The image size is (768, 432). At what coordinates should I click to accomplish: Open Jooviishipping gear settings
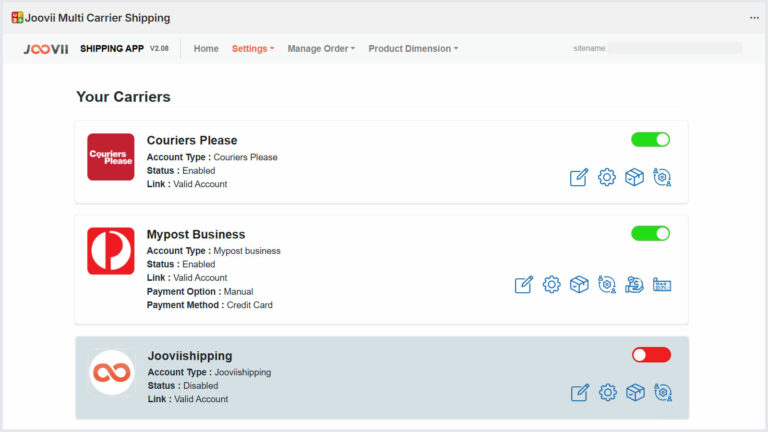(x=606, y=393)
